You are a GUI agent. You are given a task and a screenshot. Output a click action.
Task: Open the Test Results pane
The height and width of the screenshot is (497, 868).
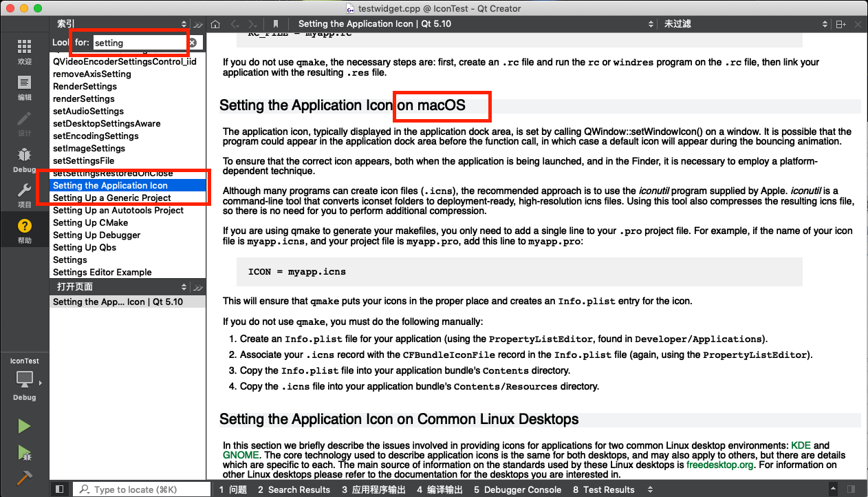603,489
